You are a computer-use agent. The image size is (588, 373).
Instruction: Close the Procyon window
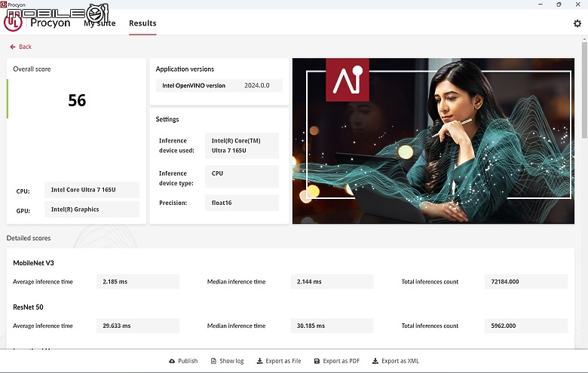pyautogui.click(x=578, y=5)
